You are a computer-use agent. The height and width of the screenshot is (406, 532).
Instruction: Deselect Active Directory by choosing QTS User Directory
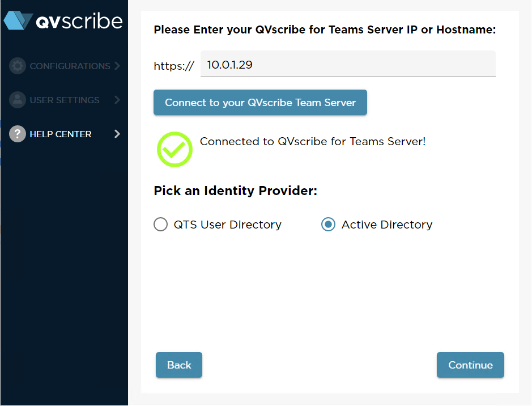pos(160,225)
